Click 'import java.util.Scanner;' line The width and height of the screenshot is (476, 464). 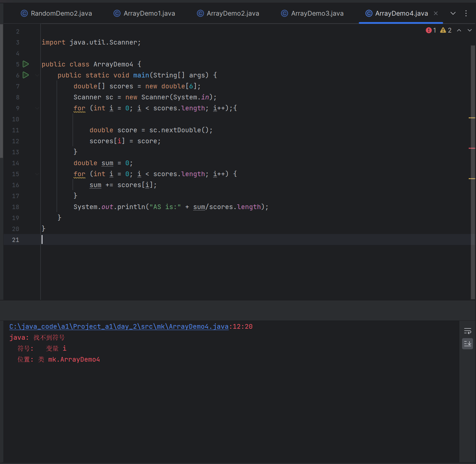(x=91, y=43)
